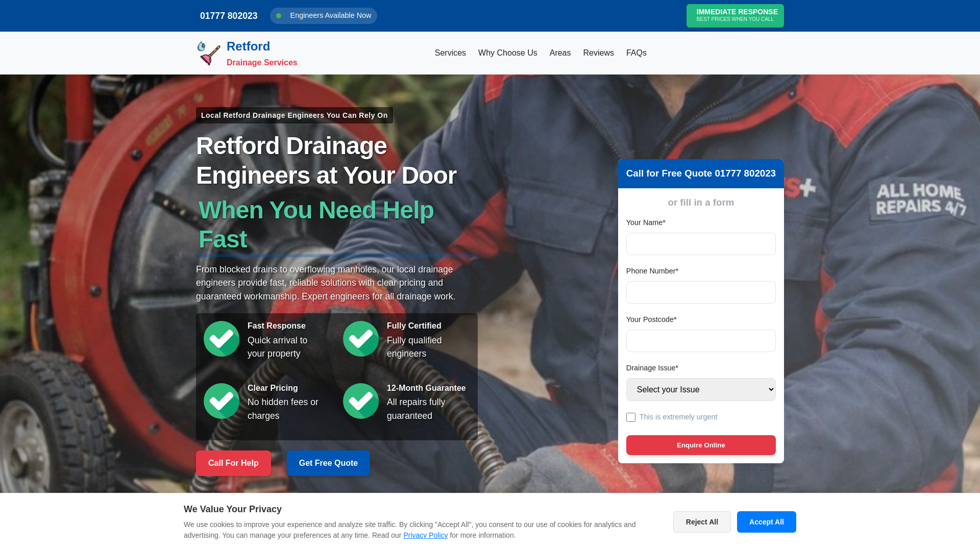Focus the Your Postcode input field
Viewport: 980px width, 551px height.
click(x=701, y=341)
